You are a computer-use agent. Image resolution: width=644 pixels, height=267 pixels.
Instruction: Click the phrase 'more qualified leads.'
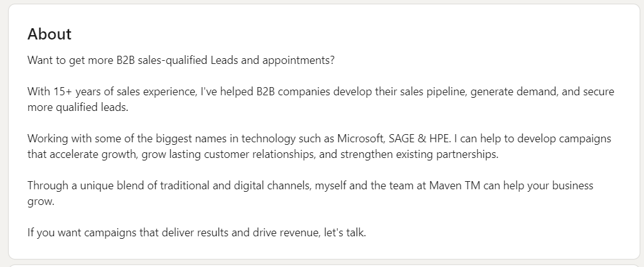pyautogui.click(x=78, y=107)
